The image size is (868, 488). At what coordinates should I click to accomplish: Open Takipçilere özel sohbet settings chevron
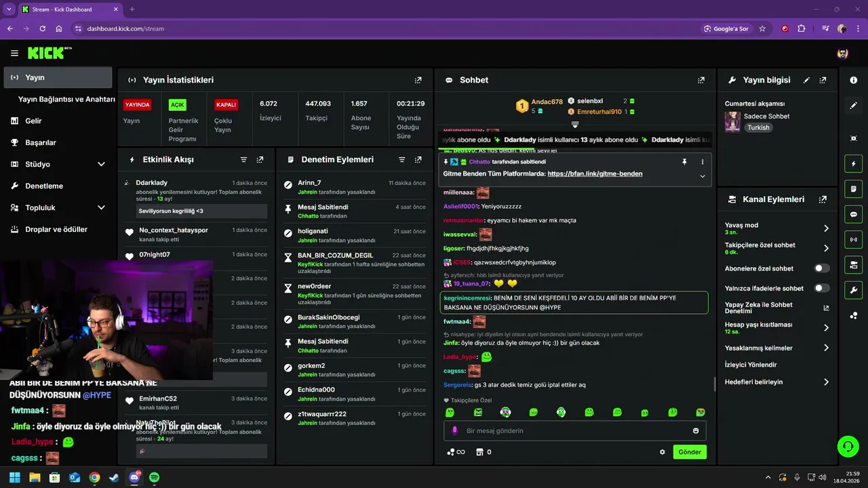(x=826, y=248)
